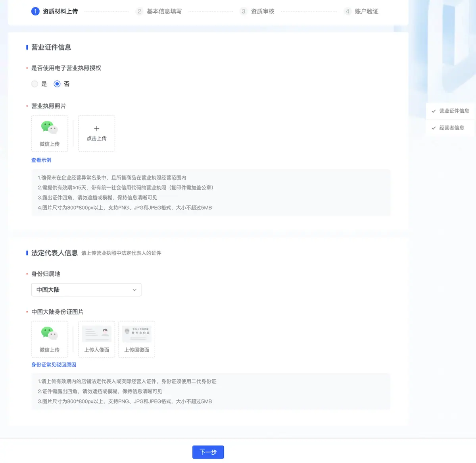
Task: Click note 1.确保未在企业经营异常名录中
Action: pos(112,177)
